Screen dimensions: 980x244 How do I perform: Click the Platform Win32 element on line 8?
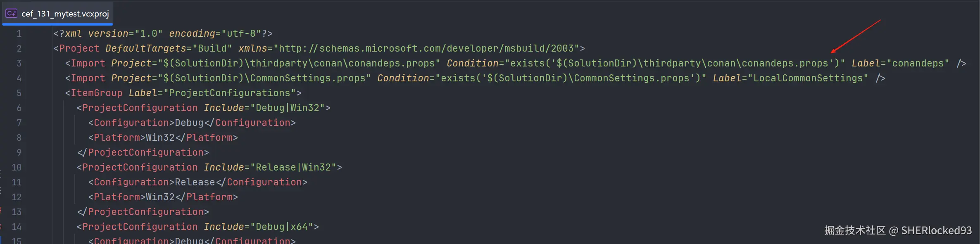(x=163, y=137)
